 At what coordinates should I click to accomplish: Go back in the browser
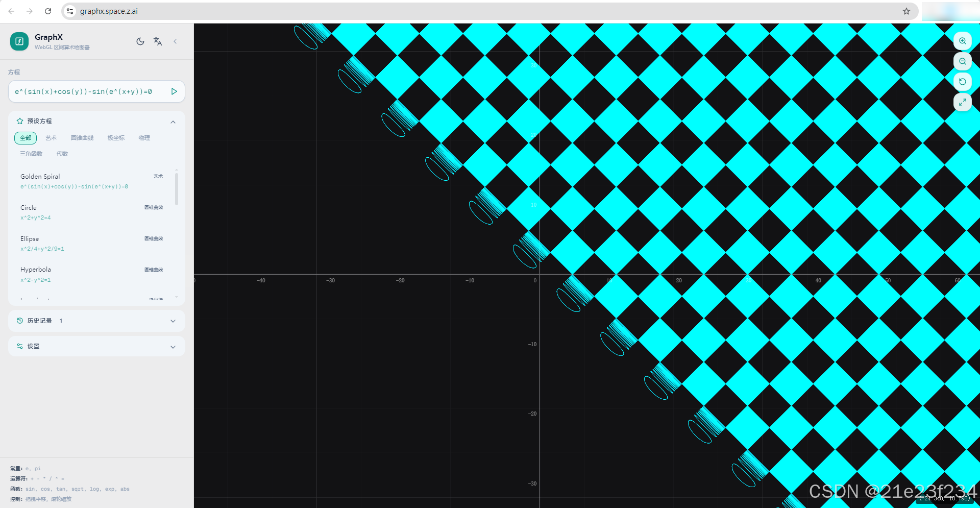click(x=11, y=11)
